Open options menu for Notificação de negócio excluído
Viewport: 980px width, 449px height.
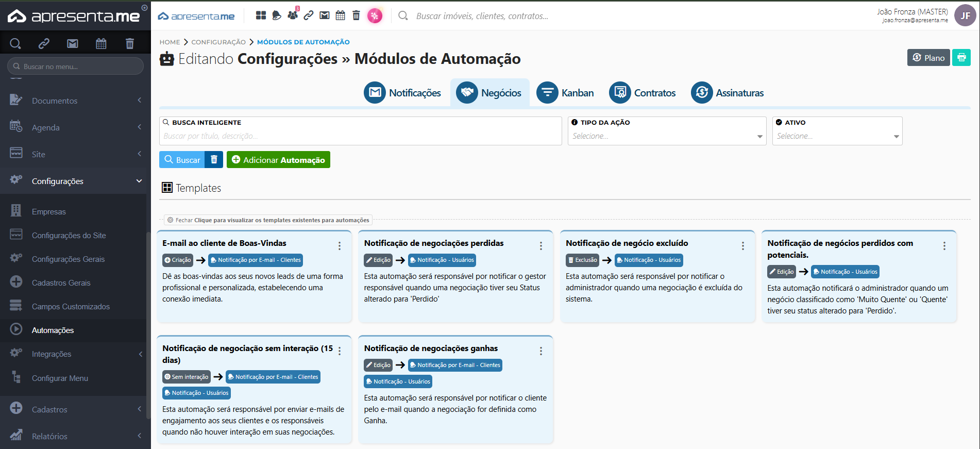[743, 246]
